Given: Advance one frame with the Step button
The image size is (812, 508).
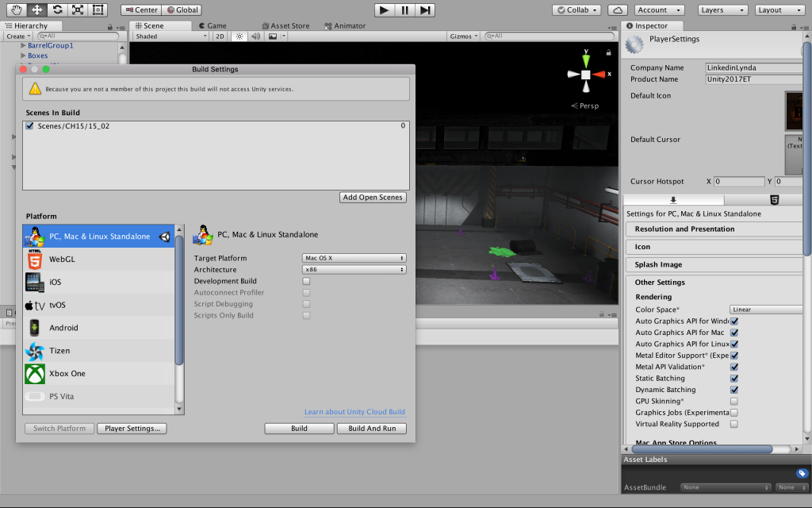Looking at the screenshot, I should [x=425, y=10].
